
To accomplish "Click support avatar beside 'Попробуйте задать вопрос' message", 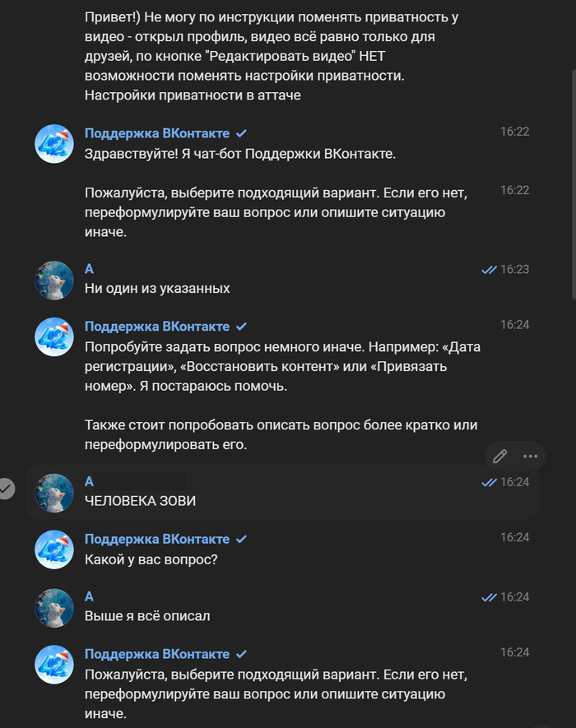I will pos(54,336).
